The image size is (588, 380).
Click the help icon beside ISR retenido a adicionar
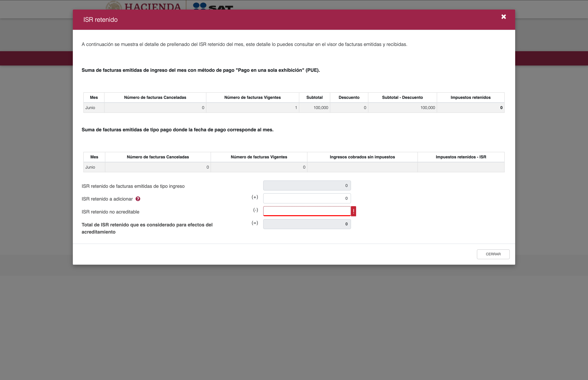pyautogui.click(x=138, y=199)
